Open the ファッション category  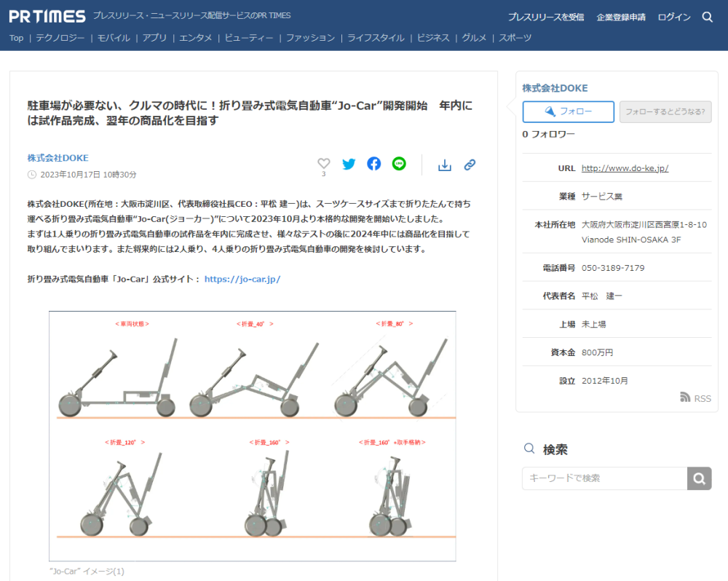[311, 38]
